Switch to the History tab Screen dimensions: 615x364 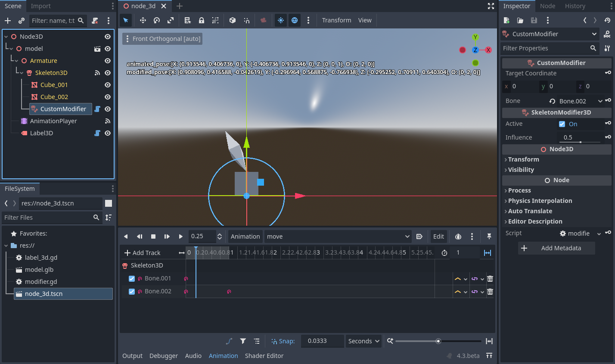pos(575,6)
